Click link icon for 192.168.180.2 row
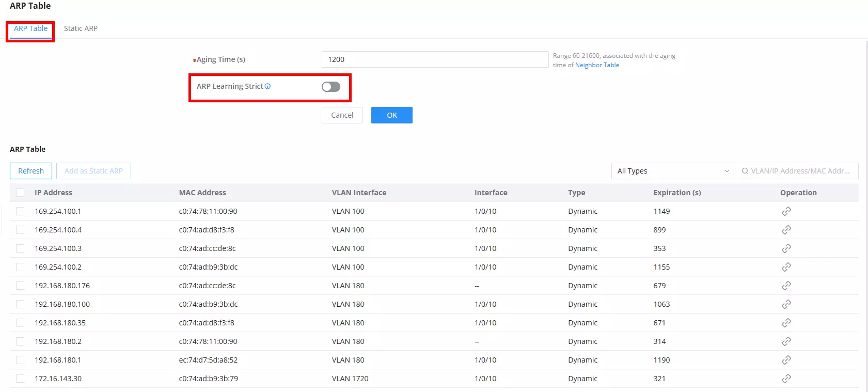Screen dimensions: 868x392 786,341
